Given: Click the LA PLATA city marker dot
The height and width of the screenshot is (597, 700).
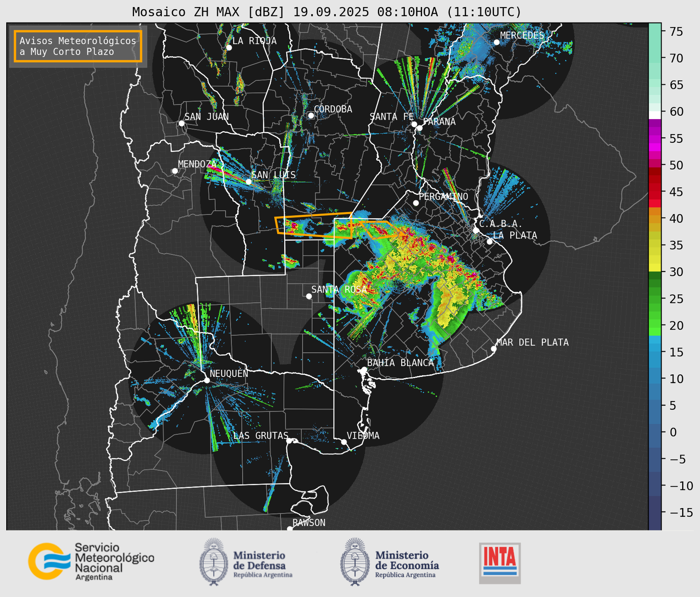Looking at the screenshot, I should pyautogui.click(x=490, y=242).
